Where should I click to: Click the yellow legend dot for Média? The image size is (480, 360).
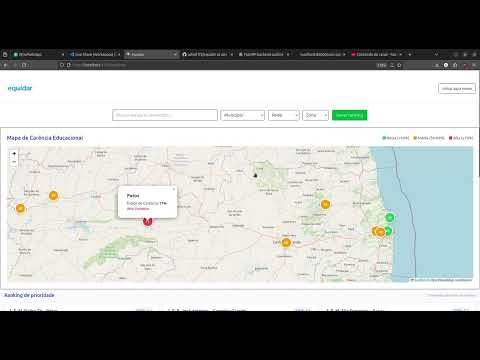[x=415, y=138]
